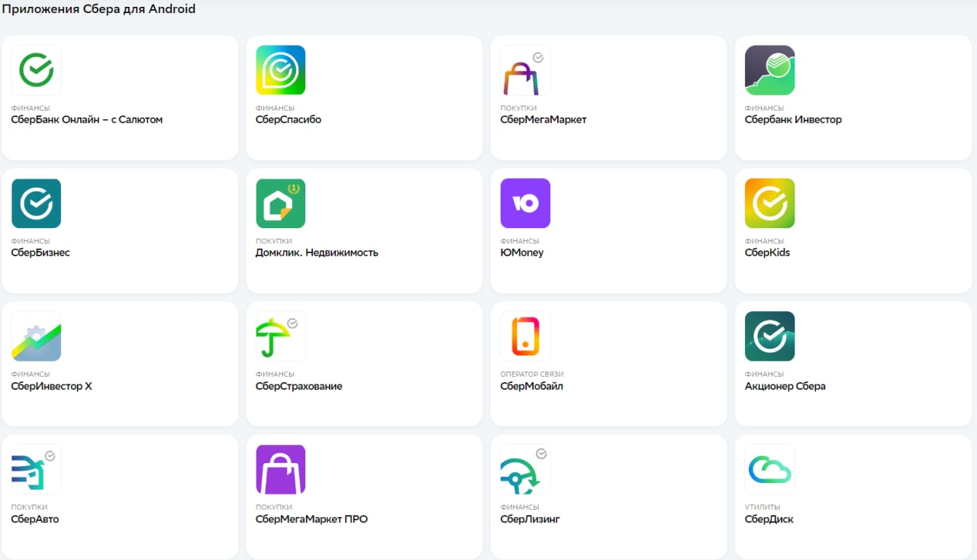The height and width of the screenshot is (560, 977).
Task: Open the СберИнвестор X title
Action: [52, 386]
